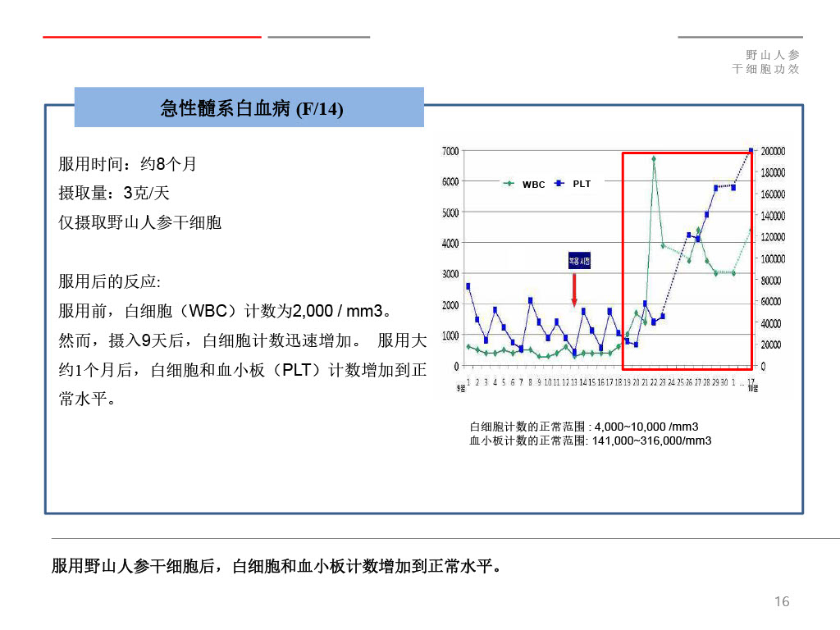Screen dimensions: 840x630
Task: Click the 7000 label on left axis
Action: click(x=450, y=152)
